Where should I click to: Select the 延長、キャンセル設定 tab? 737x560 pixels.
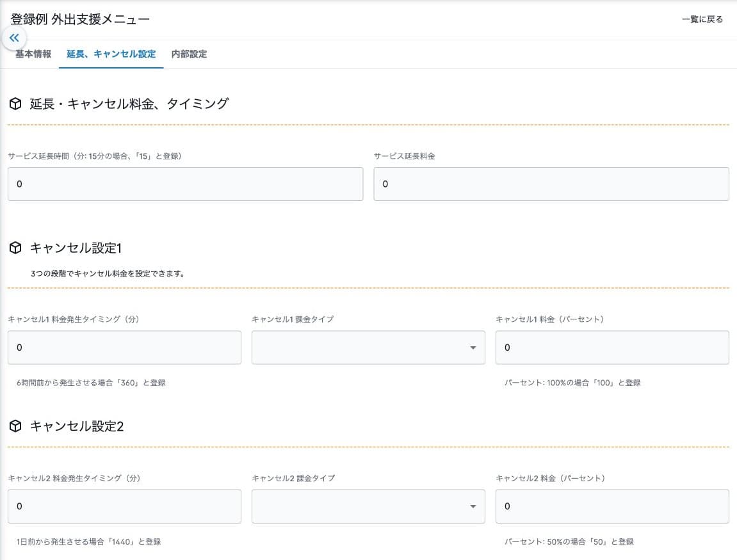pyautogui.click(x=111, y=54)
